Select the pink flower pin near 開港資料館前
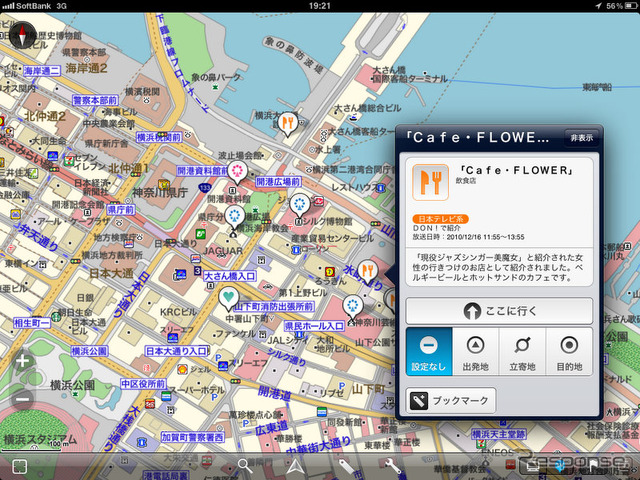 click(238, 172)
